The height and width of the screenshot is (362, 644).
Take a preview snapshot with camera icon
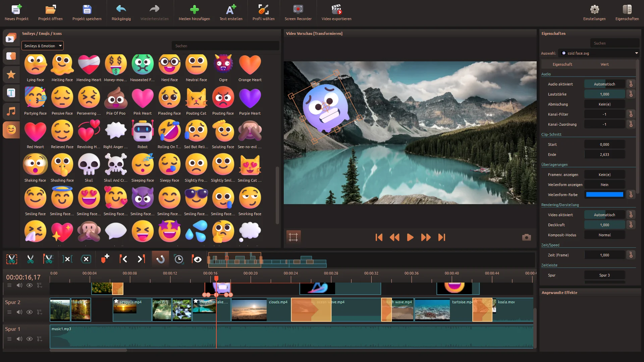(x=527, y=237)
